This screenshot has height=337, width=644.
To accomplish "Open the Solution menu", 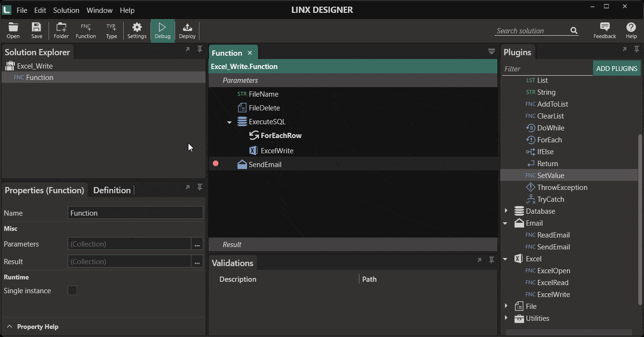I will click(66, 10).
